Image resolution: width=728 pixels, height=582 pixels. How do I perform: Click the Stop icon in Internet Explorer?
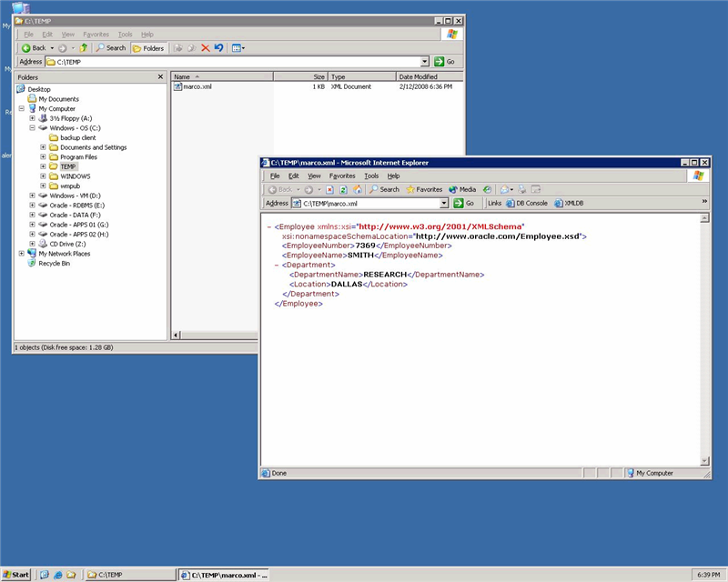click(330, 189)
